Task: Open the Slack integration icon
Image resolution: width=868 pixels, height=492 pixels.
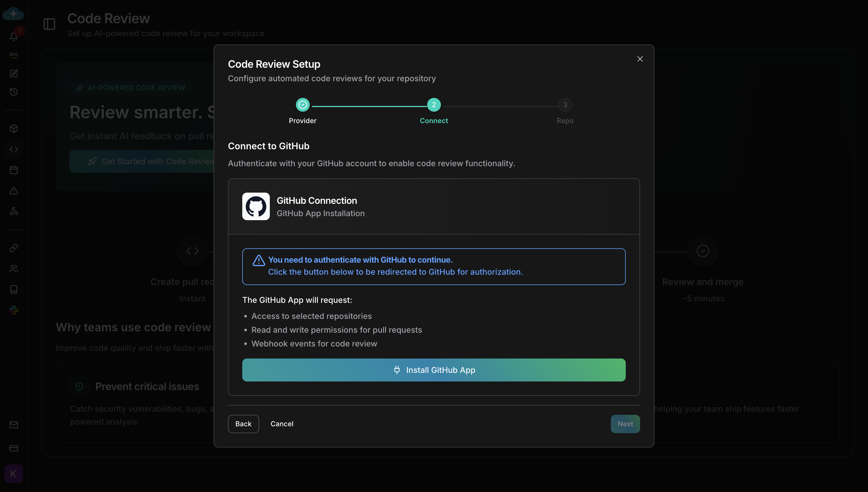Action: coord(13,310)
